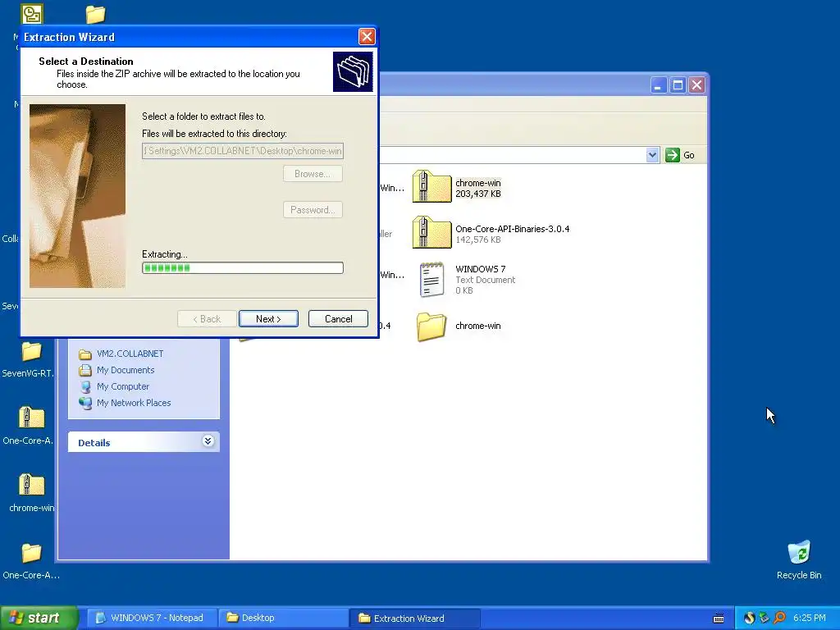This screenshot has width=840, height=630.
Task: Open My Network Places link
Action: coord(134,403)
